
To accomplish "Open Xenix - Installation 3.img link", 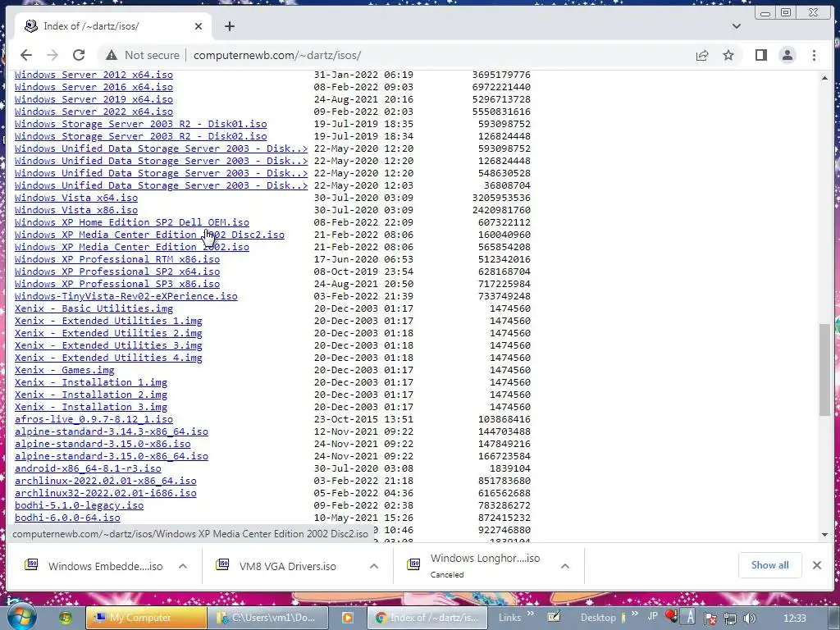I will pyautogui.click(x=90, y=407).
